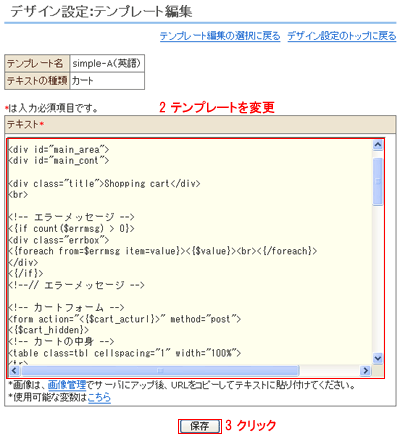Place cursor on the form action line
400x447 pixels.
click(x=125, y=319)
